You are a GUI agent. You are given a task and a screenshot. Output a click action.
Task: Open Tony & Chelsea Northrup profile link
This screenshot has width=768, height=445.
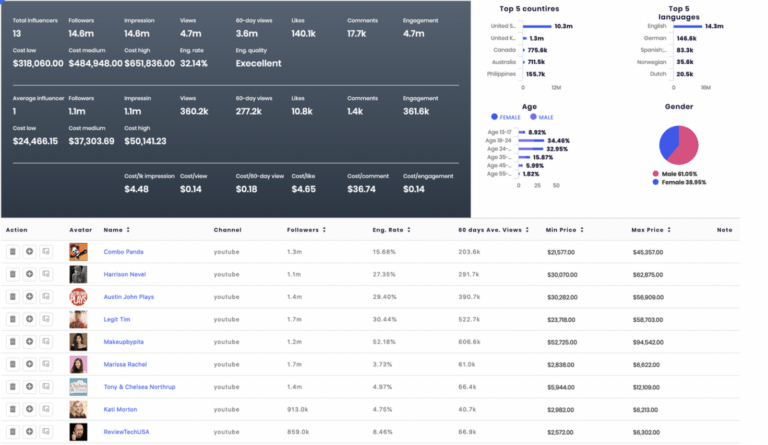[140, 387]
